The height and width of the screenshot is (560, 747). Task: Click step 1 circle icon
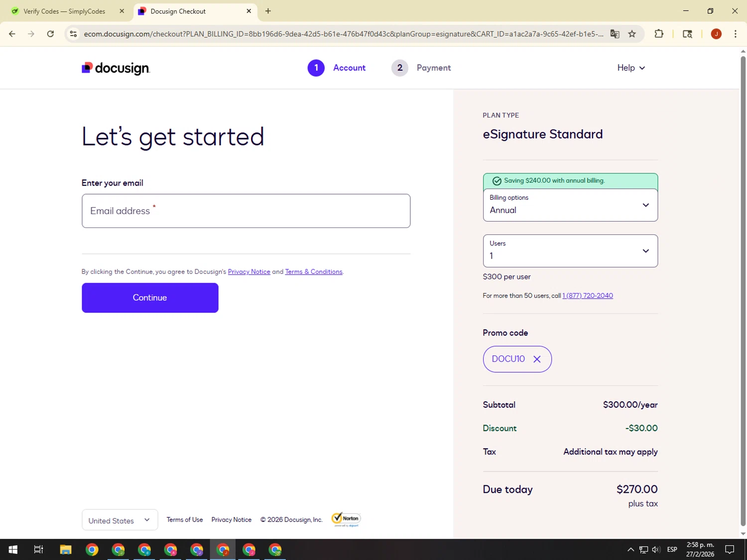pyautogui.click(x=316, y=68)
